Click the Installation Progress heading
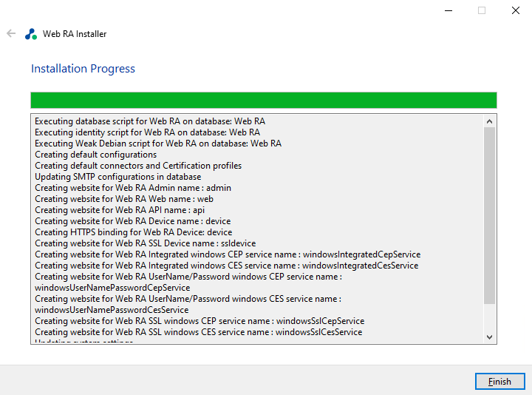The width and height of the screenshot is (532, 395). pyautogui.click(x=83, y=69)
